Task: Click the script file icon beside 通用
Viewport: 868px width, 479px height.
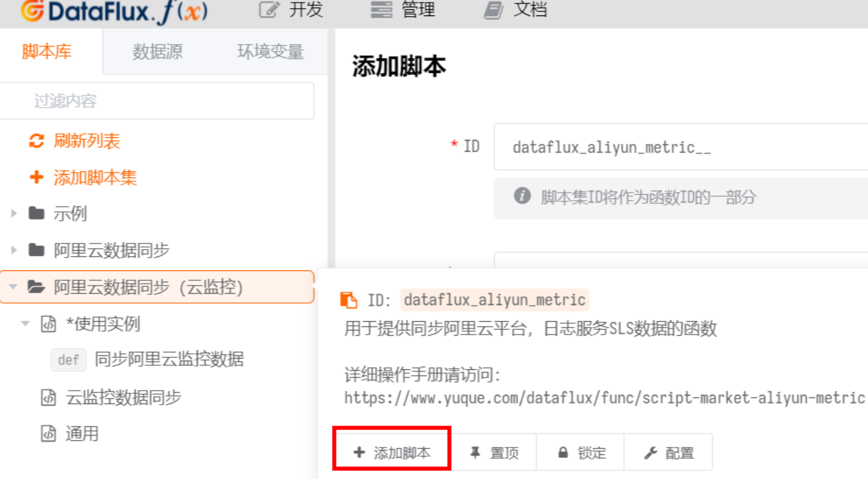Action: tap(48, 434)
